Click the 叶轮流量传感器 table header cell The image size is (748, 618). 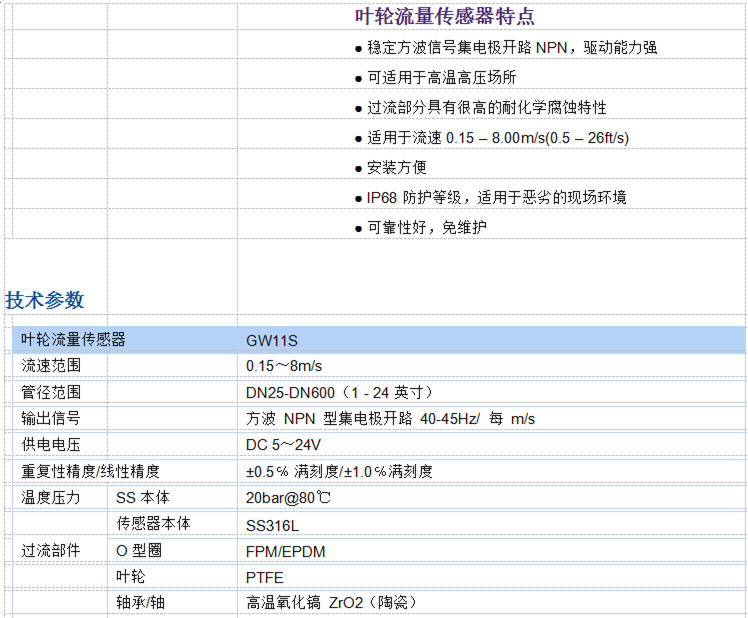point(74,340)
